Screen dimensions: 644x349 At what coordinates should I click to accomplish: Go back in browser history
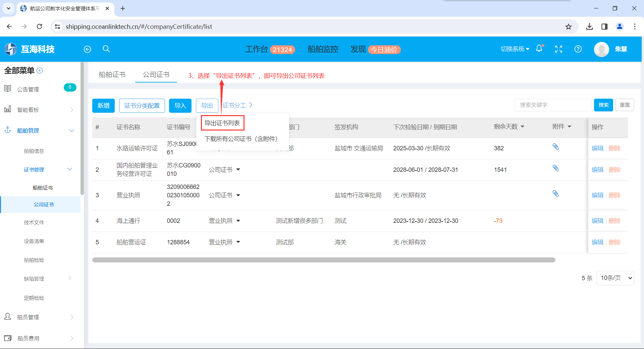tap(9, 27)
